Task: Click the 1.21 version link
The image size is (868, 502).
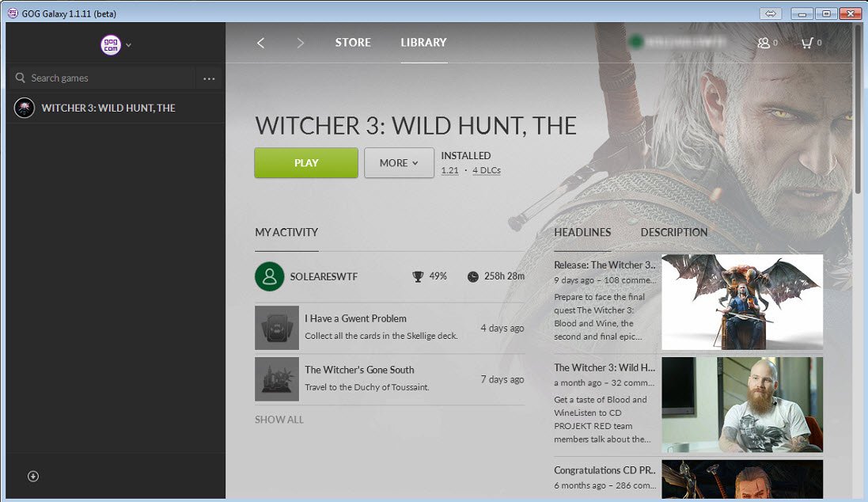Action: pos(450,171)
